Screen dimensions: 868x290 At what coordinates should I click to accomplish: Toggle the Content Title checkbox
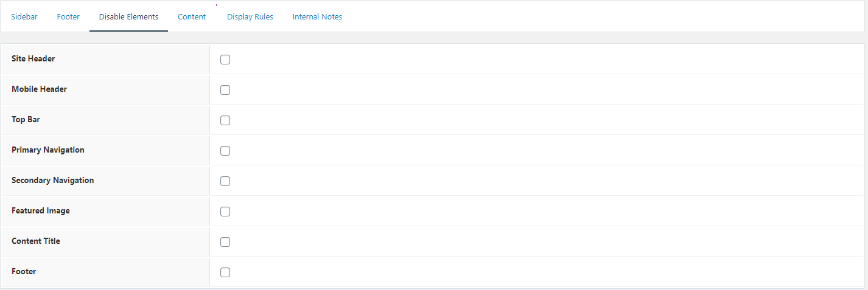click(225, 242)
